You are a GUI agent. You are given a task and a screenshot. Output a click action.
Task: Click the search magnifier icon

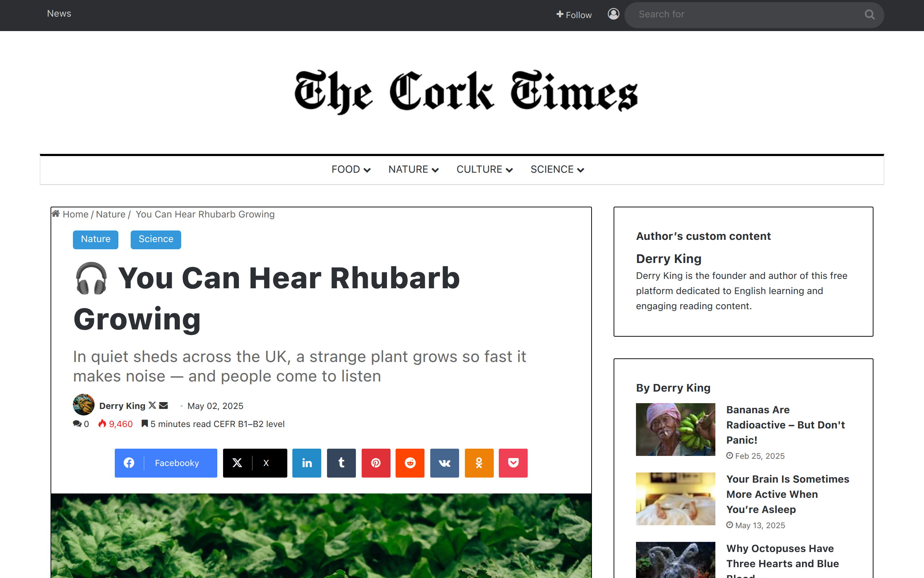pyautogui.click(x=869, y=14)
